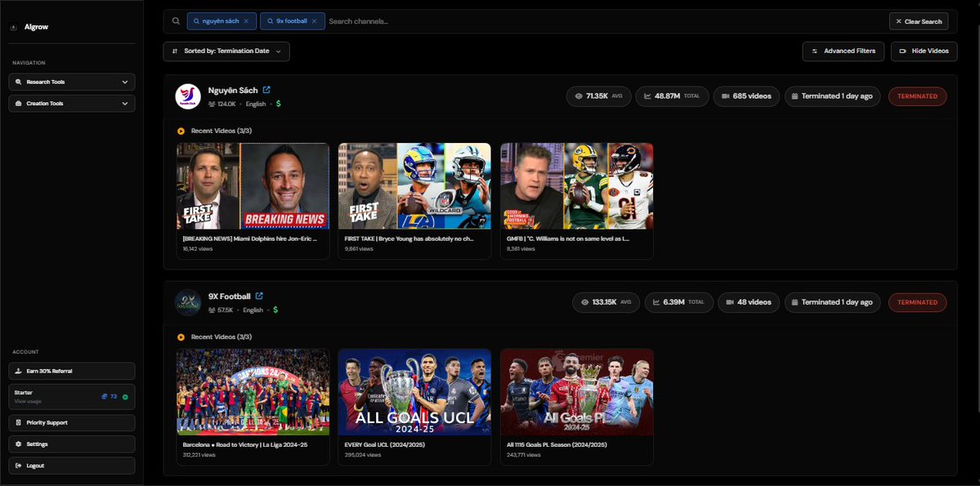The height and width of the screenshot is (486, 980).
Task: Expand the Creation Tools menu
Action: 72,103
